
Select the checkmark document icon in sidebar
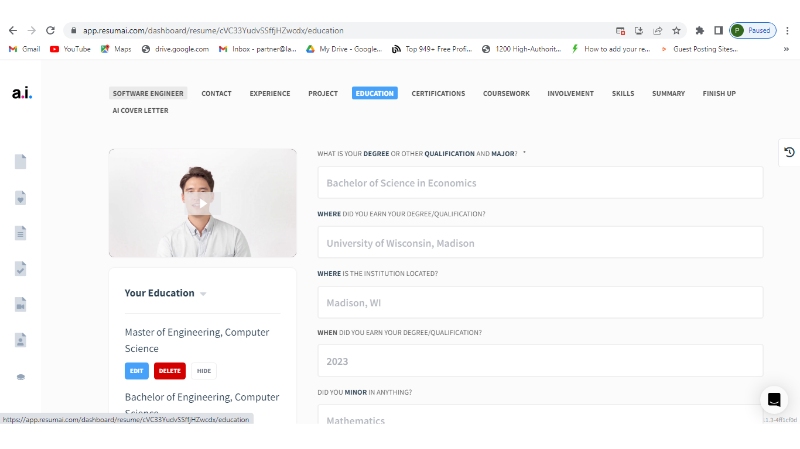point(20,269)
